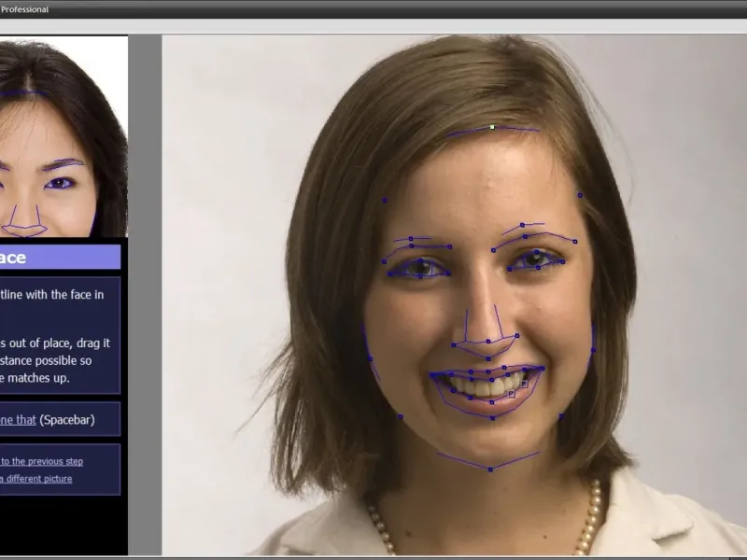Select nostril control point on image's left side
Screen dimensions: 747x560
pyautogui.click(x=454, y=344)
